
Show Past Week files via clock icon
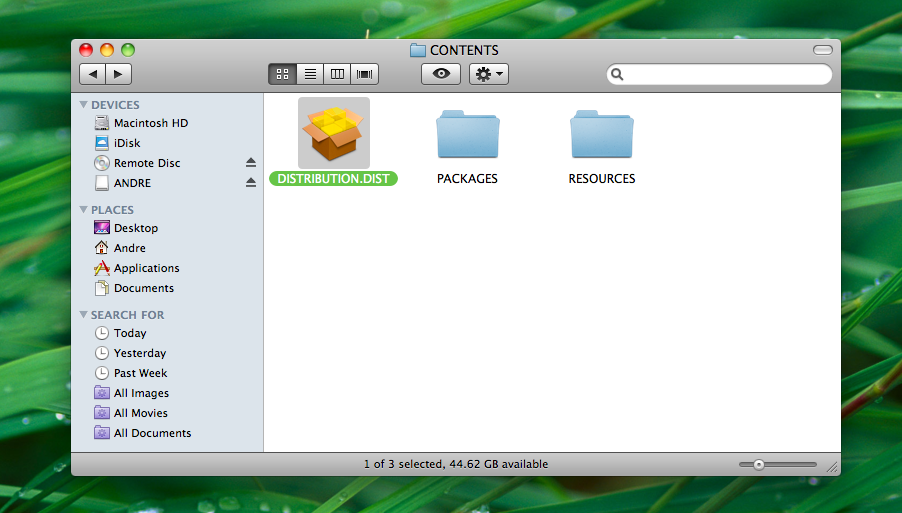[x=102, y=373]
